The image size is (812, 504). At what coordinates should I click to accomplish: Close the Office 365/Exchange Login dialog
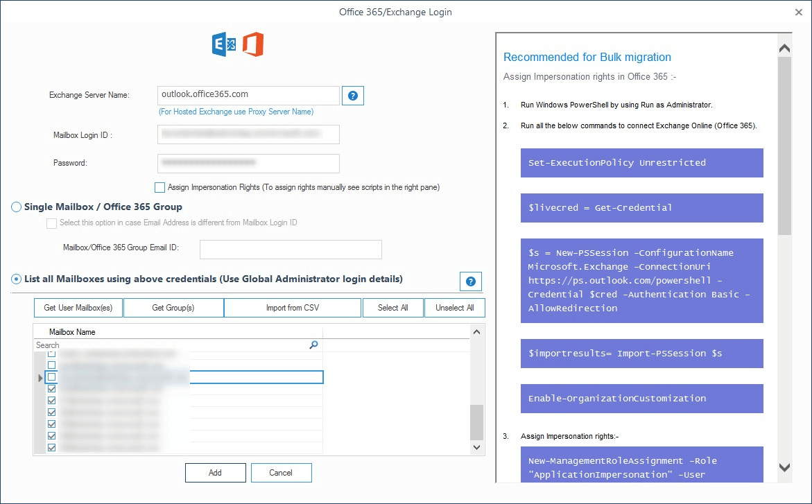tap(799, 12)
